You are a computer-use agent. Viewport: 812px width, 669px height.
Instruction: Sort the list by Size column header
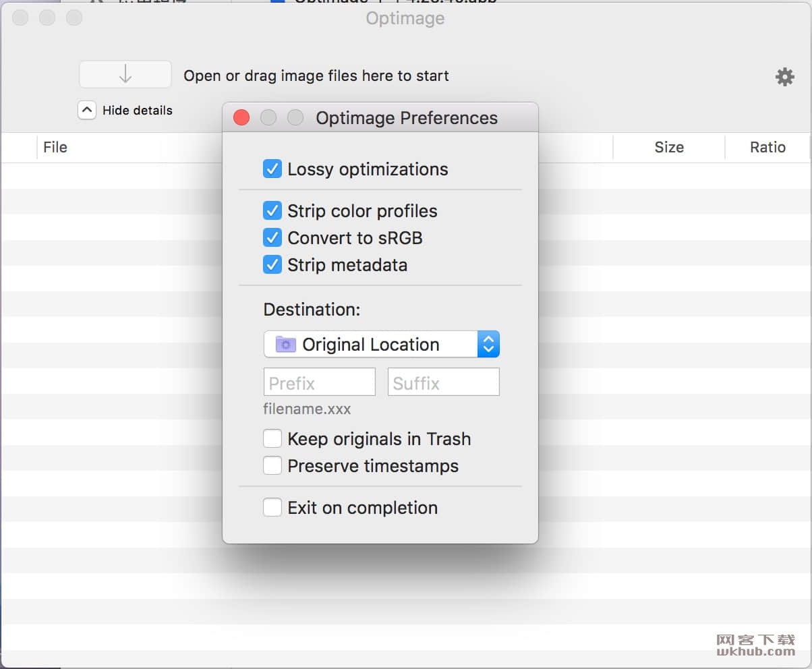pos(669,147)
